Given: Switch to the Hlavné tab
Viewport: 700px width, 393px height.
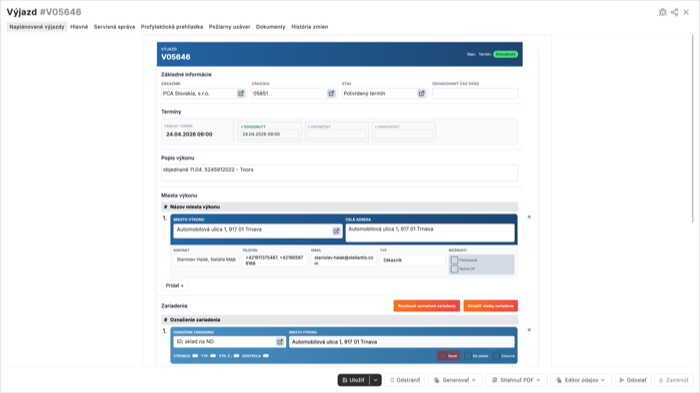Looking at the screenshot, I should 79,27.
